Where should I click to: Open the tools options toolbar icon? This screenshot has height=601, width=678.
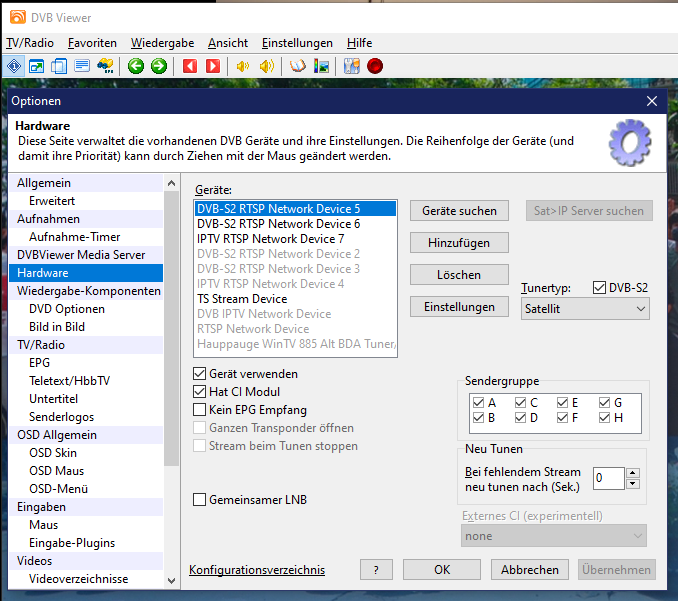tap(352, 66)
